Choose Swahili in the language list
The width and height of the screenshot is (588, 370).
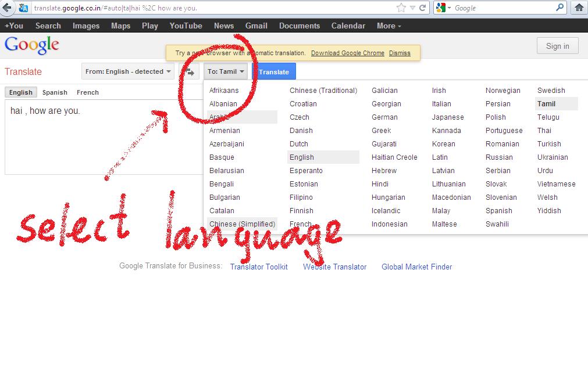click(497, 224)
